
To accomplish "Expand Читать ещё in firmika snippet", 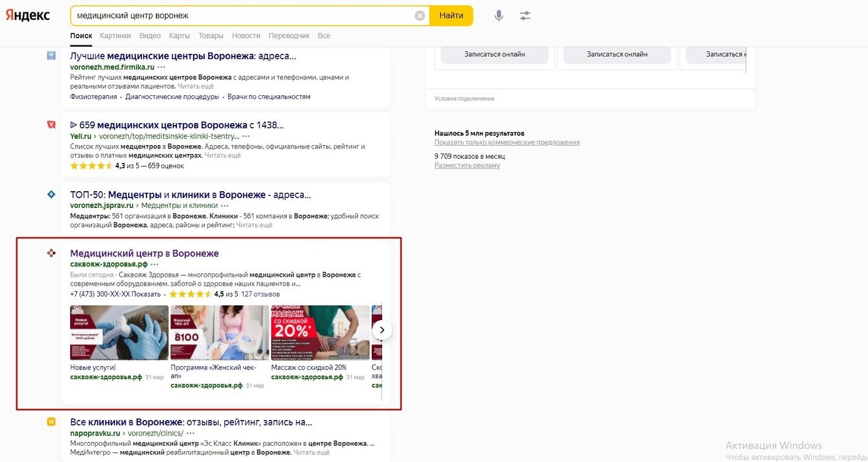I will 196,86.
